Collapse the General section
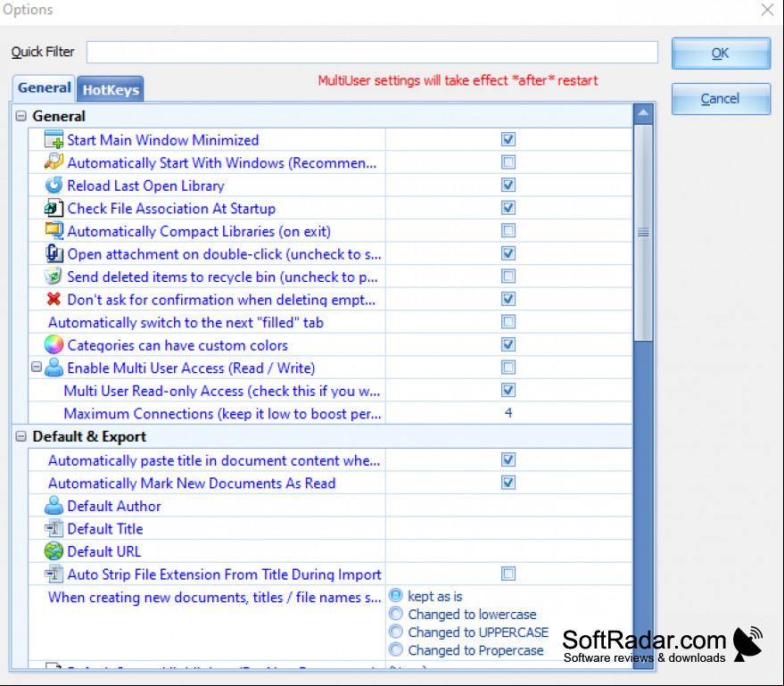 [21, 116]
